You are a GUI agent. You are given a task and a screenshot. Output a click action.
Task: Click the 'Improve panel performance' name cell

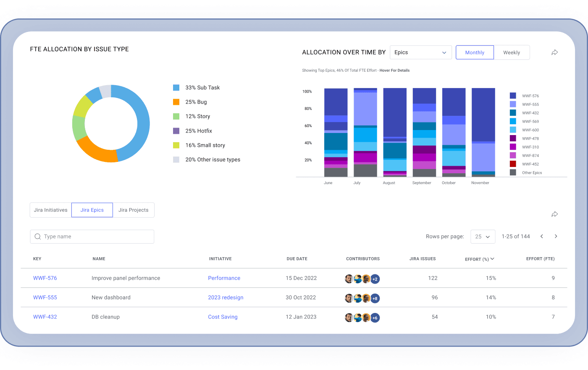[x=126, y=278]
